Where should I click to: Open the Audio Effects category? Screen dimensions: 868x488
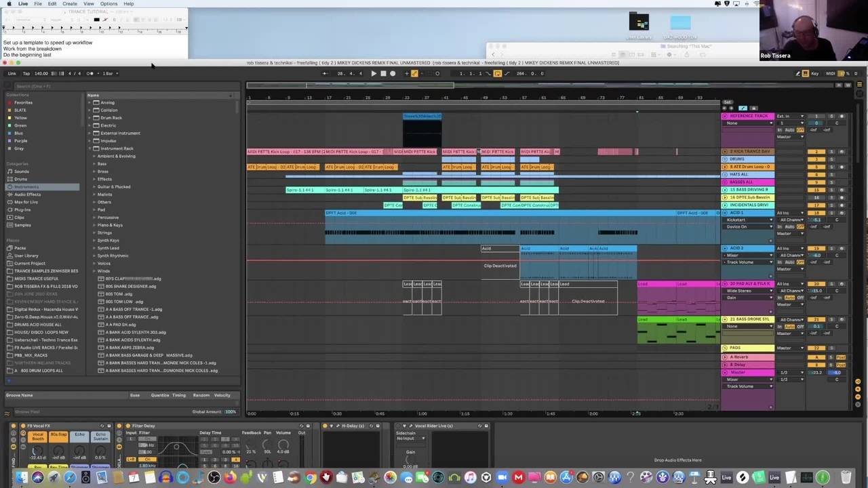coord(27,195)
